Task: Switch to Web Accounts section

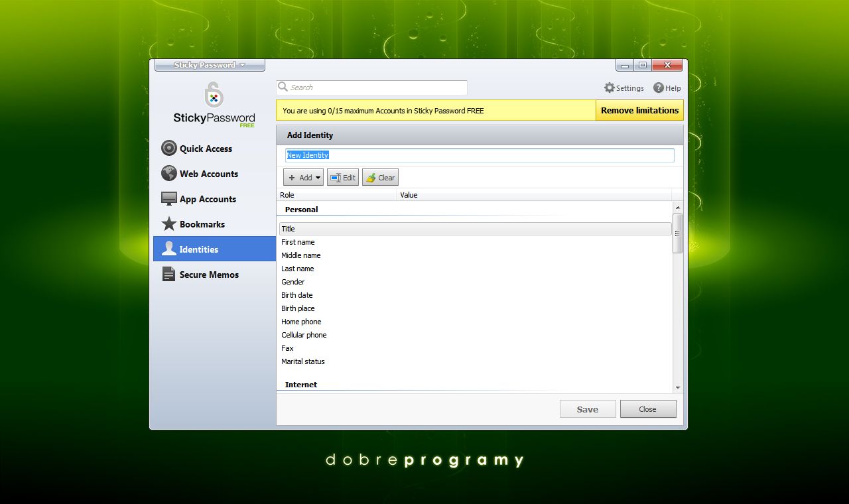Action: click(214, 173)
